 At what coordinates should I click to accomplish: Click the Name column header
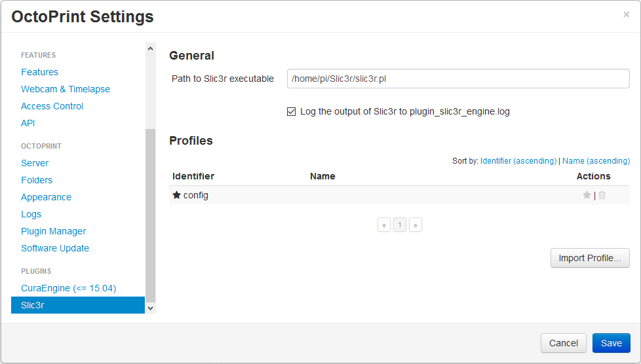point(322,176)
